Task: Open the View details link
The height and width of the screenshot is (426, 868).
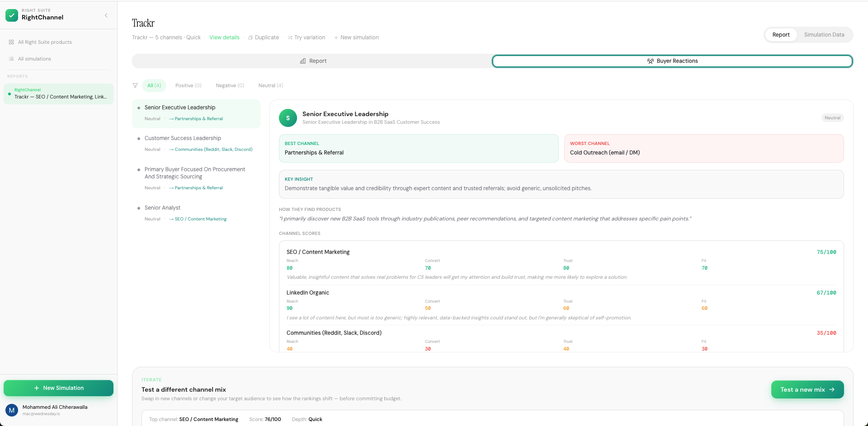Action: [224, 37]
